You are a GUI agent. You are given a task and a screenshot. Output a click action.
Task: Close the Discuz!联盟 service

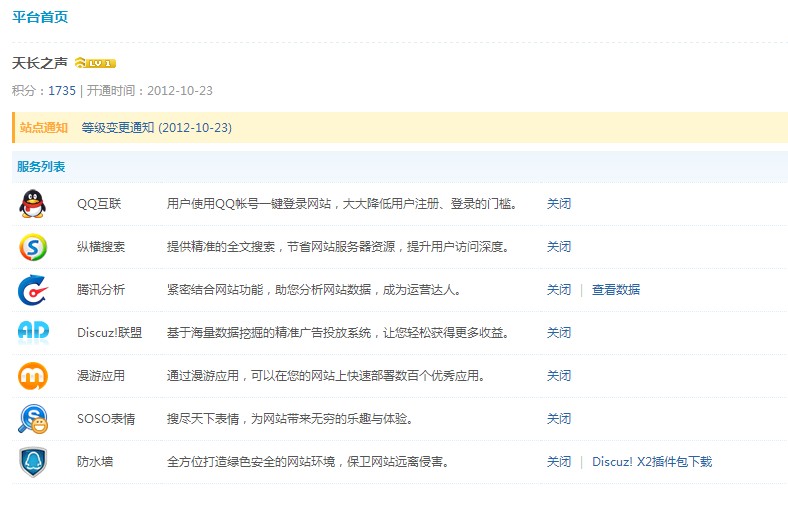pyautogui.click(x=559, y=333)
